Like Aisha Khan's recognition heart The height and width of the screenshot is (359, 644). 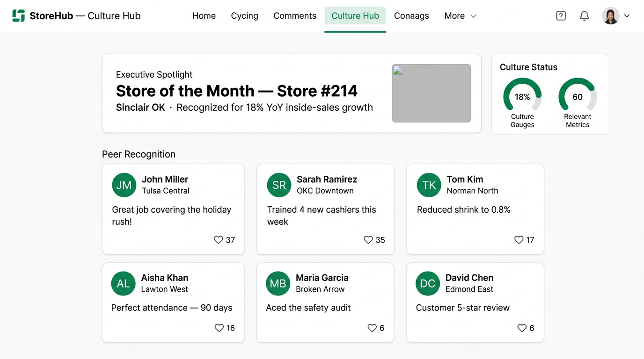[219, 328]
